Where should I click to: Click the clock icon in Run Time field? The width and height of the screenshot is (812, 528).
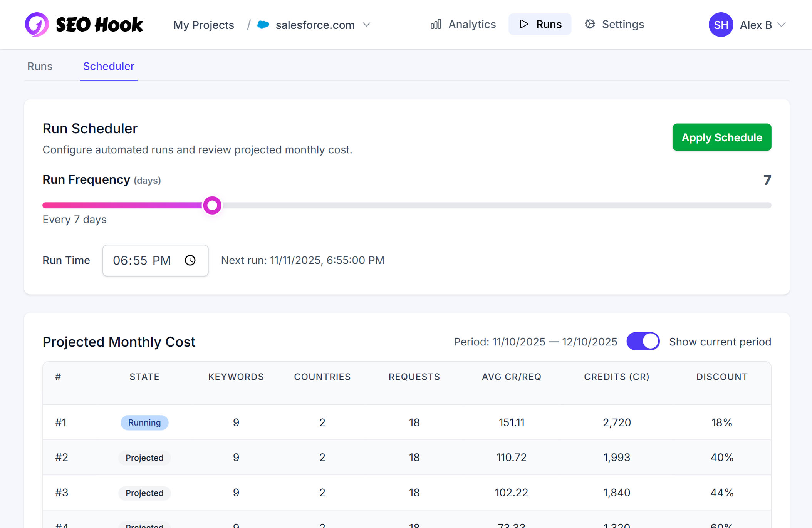[x=190, y=260]
